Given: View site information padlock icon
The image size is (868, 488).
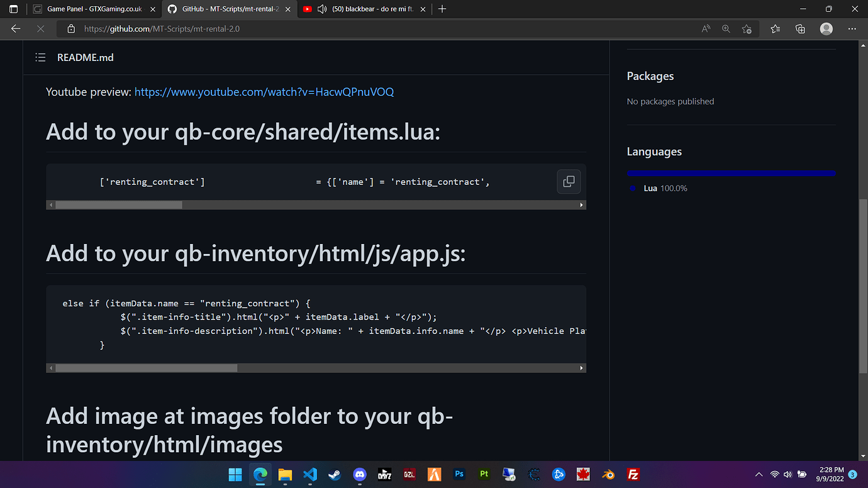Looking at the screenshot, I should coord(71,29).
